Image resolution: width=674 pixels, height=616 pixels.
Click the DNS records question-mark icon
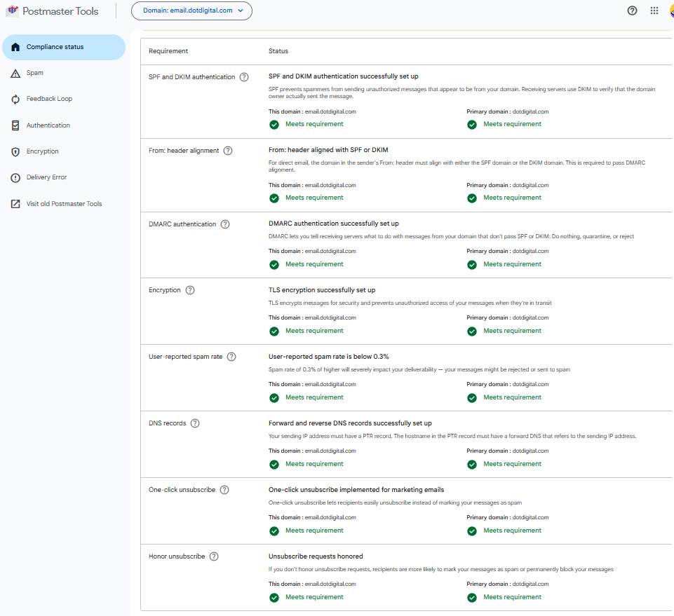[195, 423]
